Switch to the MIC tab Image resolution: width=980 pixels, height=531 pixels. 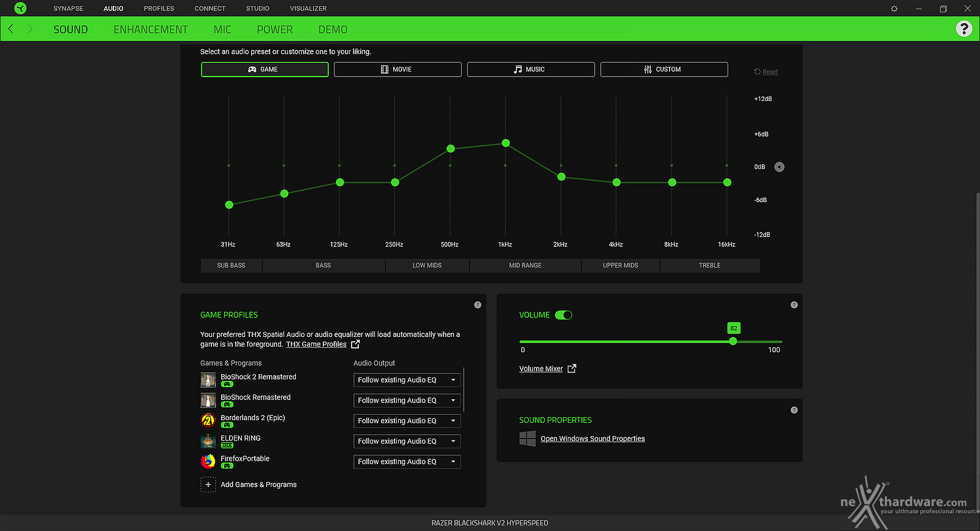tap(222, 29)
